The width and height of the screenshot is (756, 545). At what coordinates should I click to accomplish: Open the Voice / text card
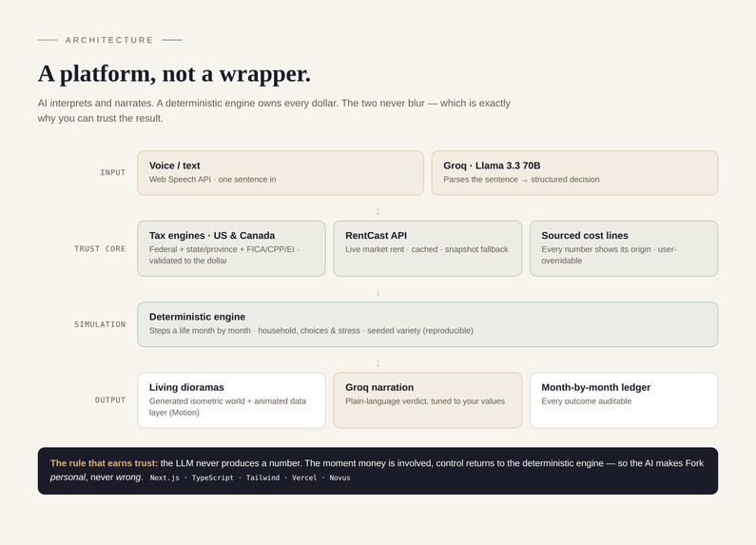tap(281, 173)
